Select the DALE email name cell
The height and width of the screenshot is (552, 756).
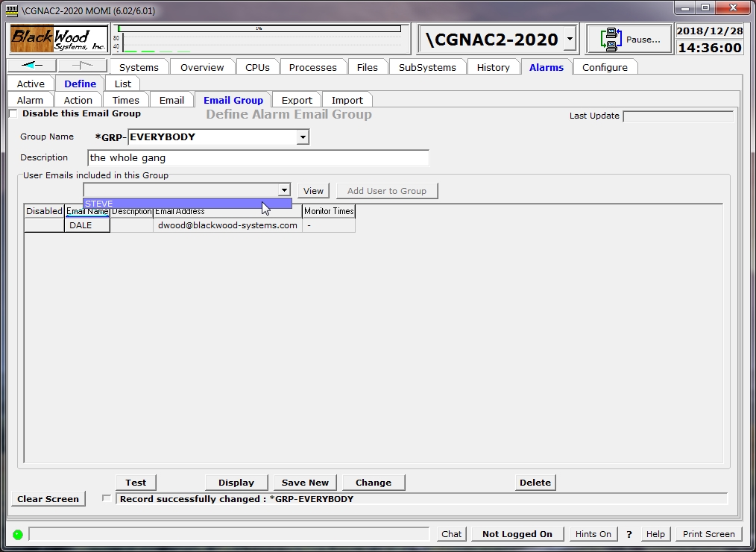click(87, 225)
